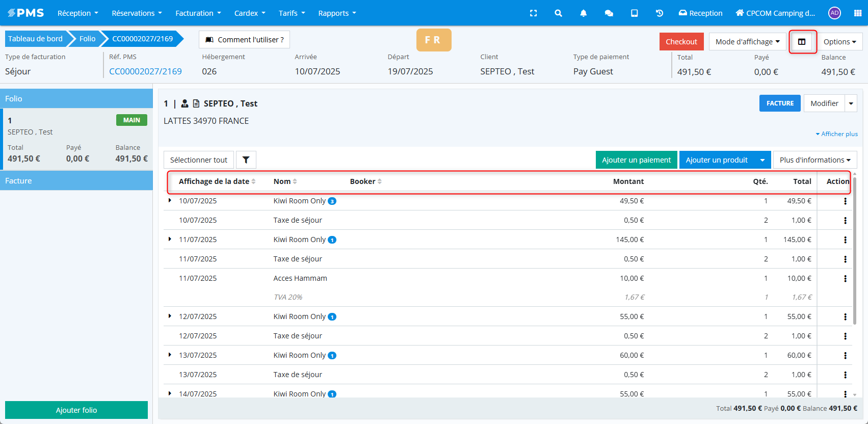Click the fullscreen expand icon
The width and height of the screenshot is (868, 424).
pyautogui.click(x=533, y=13)
